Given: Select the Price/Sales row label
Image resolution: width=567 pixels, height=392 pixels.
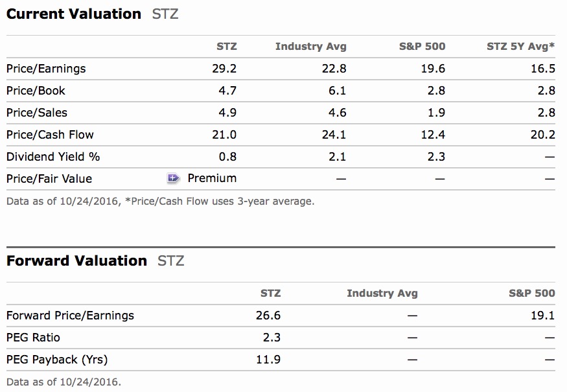Looking at the screenshot, I should click(37, 113).
